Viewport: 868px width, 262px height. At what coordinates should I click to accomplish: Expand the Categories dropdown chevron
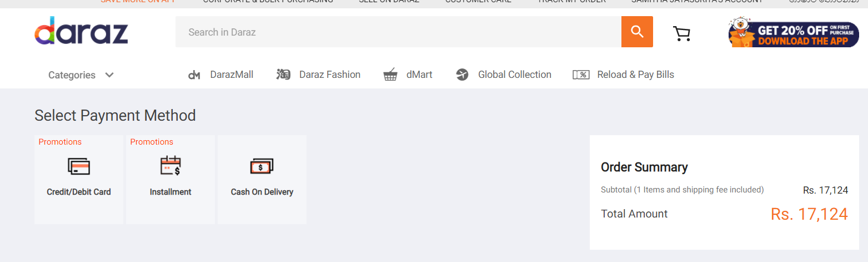pos(109,75)
